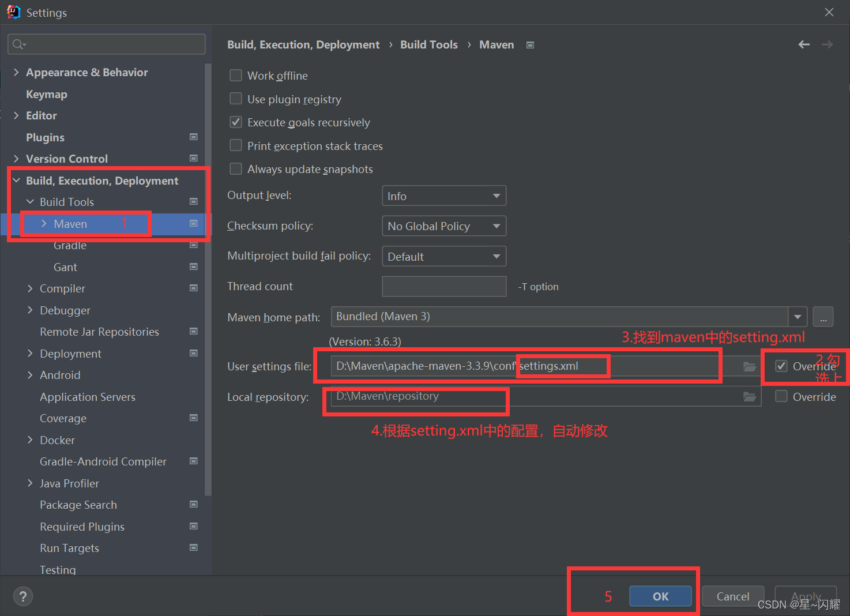This screenshot has height=616, width=850.
Task: Open Multiproject build fail policy dropdown
Action: point(444,256)
